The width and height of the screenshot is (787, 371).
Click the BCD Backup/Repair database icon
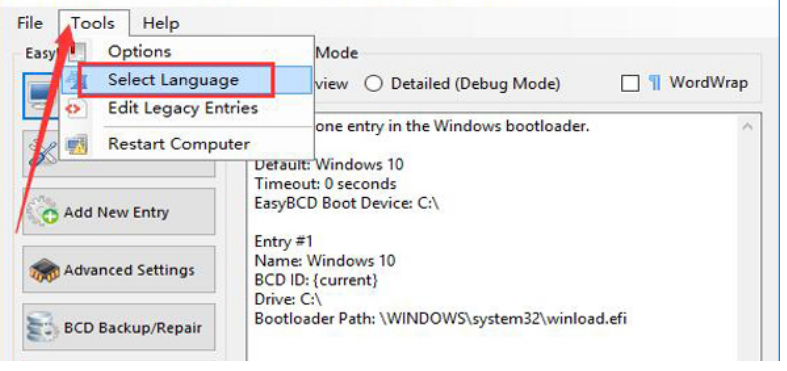[43, 328]
